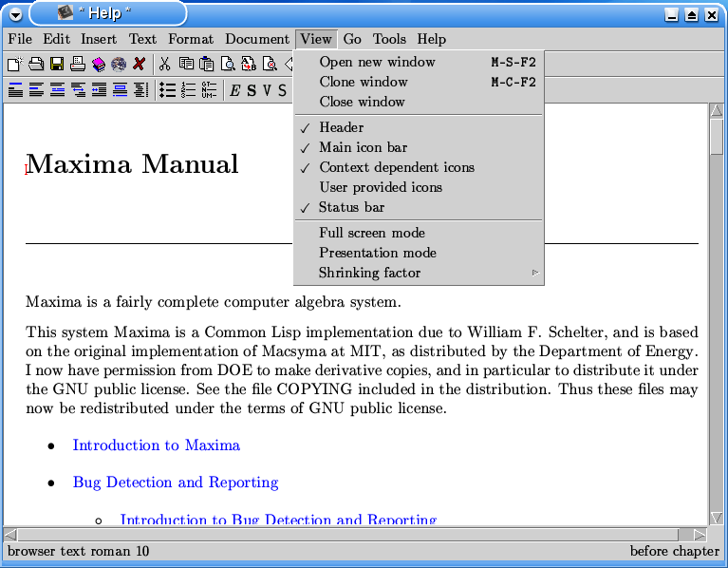The image size is (728, 568).
Task: Click the horizontal scrollbar right arrow
Action: point(700,535)
